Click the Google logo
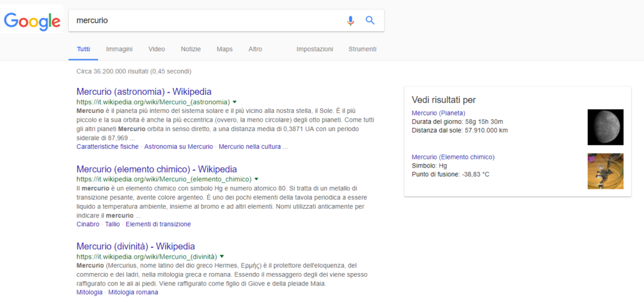This screenshot has width=644, height=303. 32,21
